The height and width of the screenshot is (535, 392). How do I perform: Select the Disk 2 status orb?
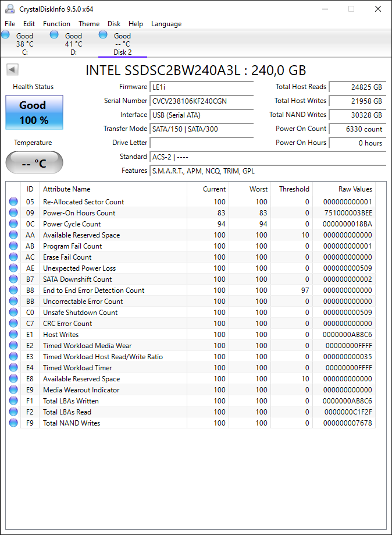103,34
